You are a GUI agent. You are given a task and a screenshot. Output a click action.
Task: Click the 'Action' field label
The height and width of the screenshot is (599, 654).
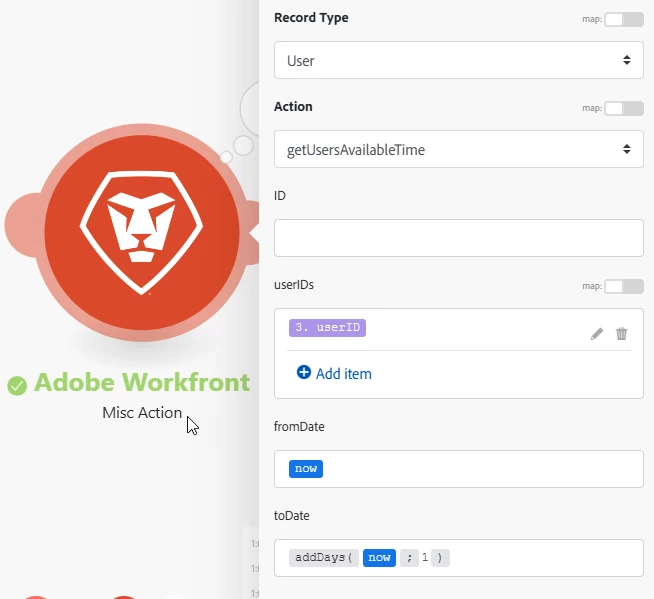[x=293, y=107]
